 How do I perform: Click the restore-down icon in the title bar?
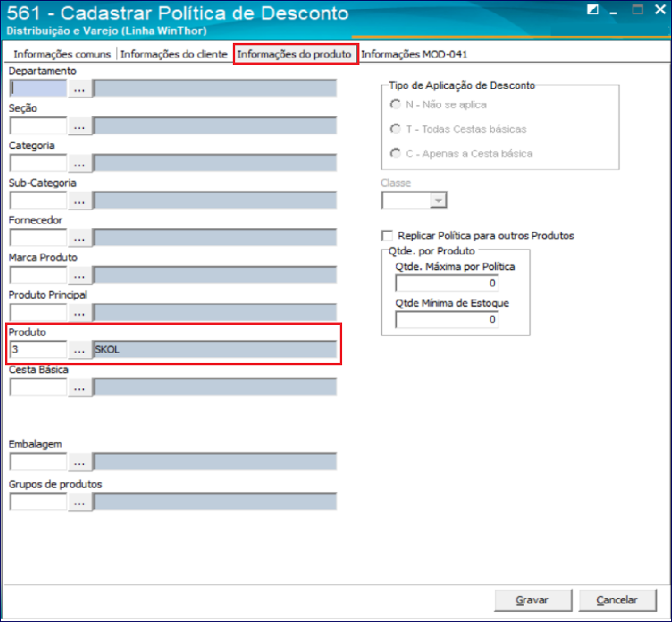click(x=592, y=9)
